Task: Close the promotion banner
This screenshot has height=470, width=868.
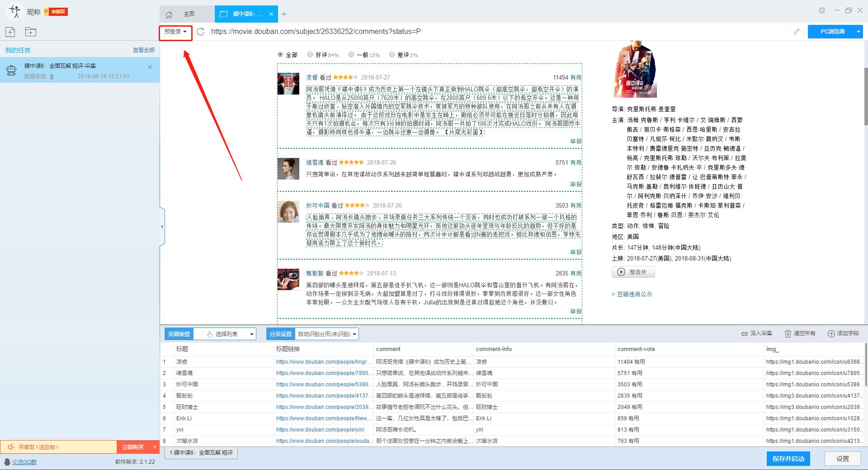Action: tap(155, 447)
